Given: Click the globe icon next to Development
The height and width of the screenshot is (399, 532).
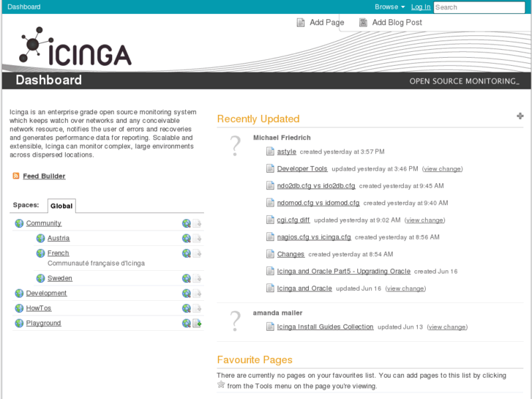Looking at the screenshot, I should 19,293.
